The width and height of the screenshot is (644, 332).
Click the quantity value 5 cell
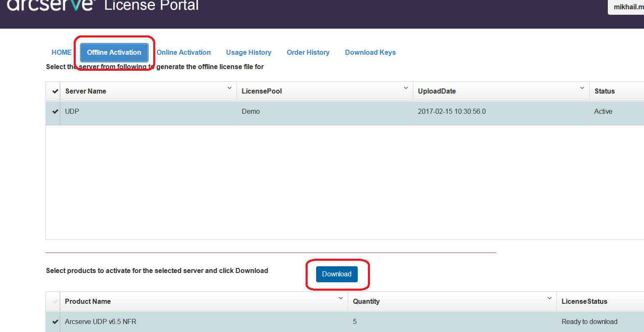452,322
